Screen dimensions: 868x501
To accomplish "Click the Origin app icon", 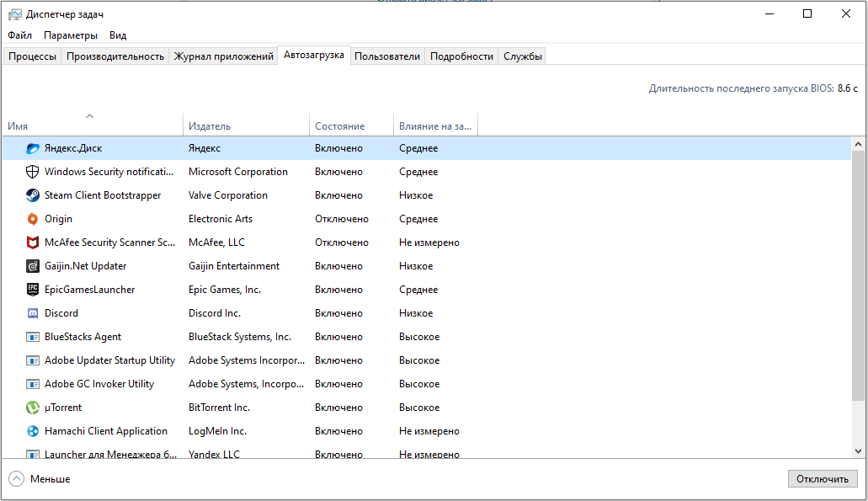I will tap(33, 219).
